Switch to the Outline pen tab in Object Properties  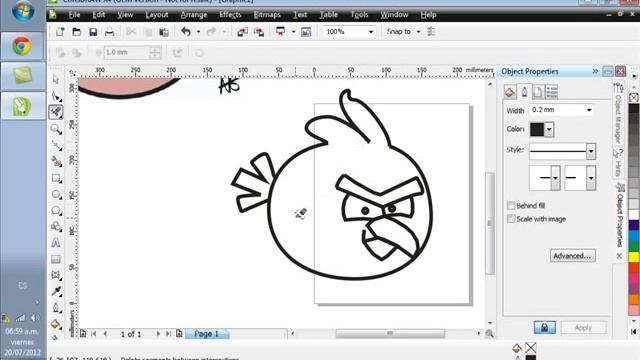click(x=524, y=92)
